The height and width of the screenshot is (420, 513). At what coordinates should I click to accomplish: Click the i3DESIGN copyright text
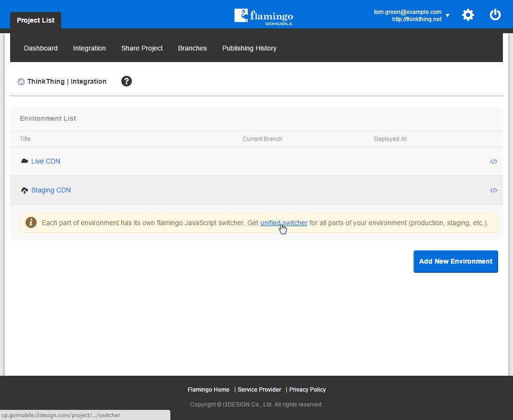(256, 405)
